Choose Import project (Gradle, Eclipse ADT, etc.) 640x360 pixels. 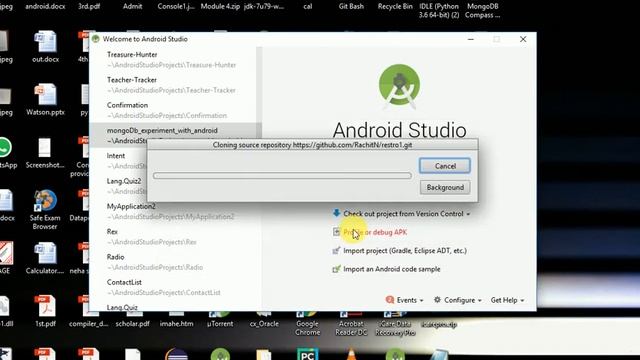tap(405, 251)
